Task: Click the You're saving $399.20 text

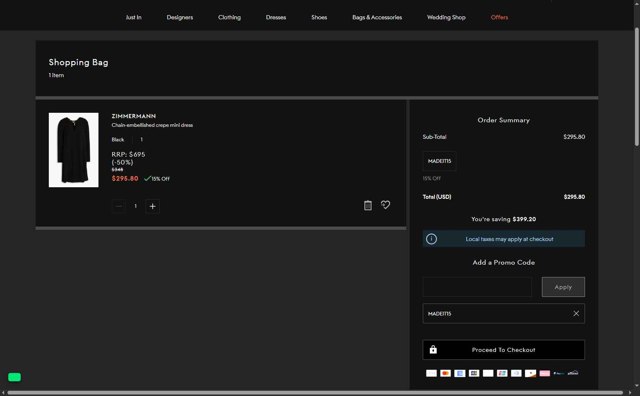Action: pyautogui.click(x=504, y=219)
